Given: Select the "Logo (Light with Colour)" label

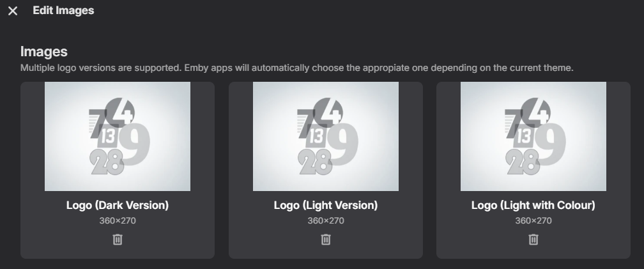Looking at the screenshot, I should pos(533,206).
